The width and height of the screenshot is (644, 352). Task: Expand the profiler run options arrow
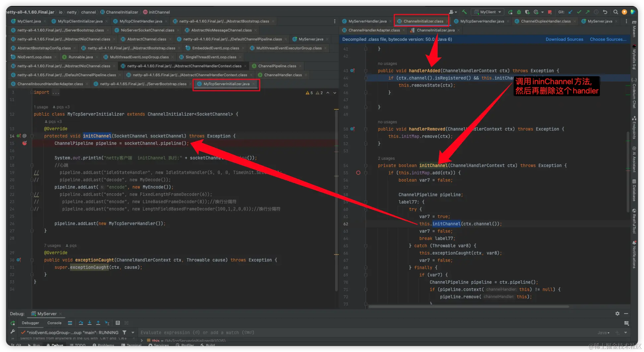[x=542, y=12]
